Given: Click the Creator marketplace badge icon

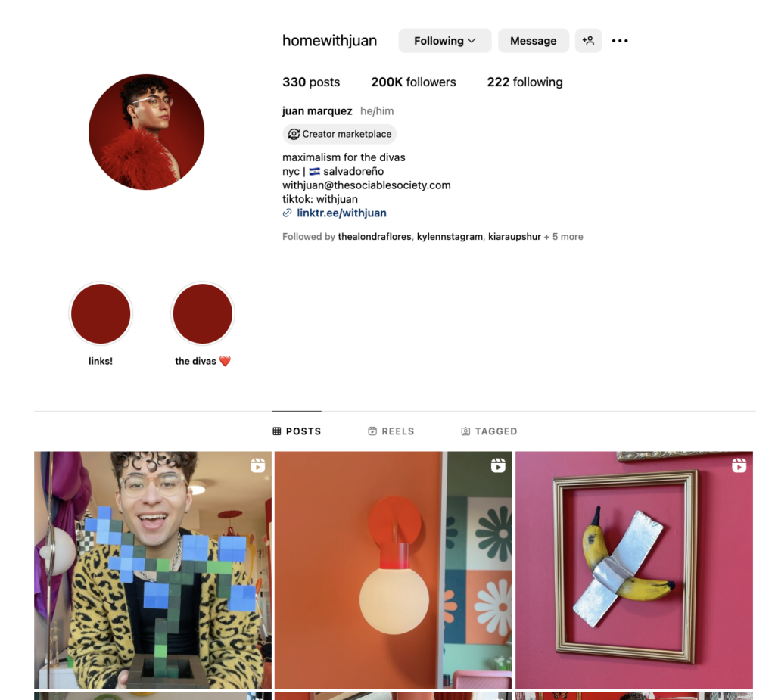Looking at the screenshot, I should [294, 134].
